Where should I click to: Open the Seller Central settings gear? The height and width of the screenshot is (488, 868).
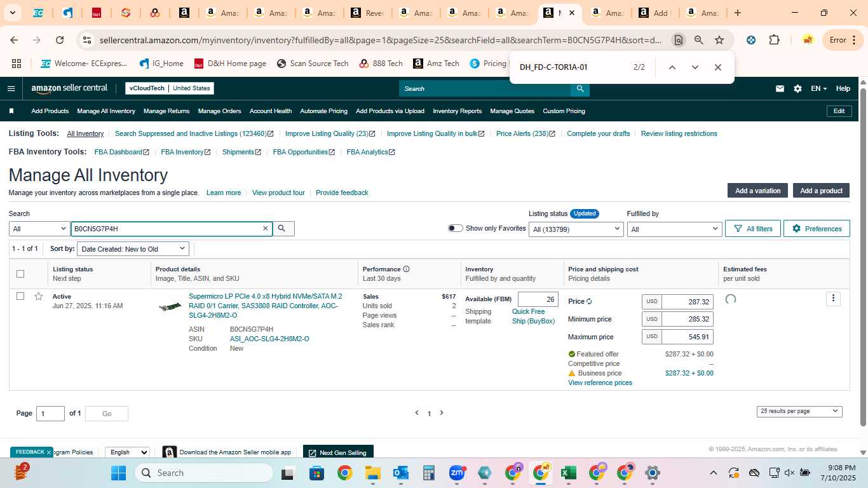click(797, 88)
